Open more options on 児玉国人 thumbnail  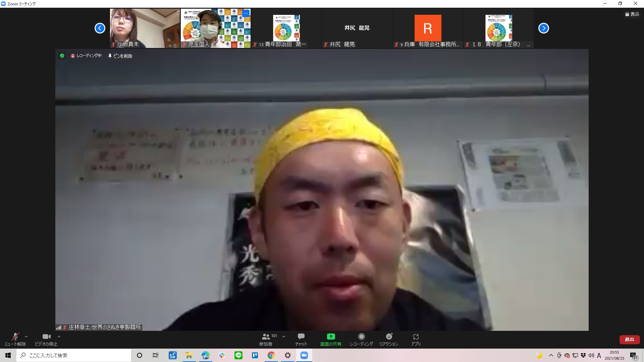point(246,13)
